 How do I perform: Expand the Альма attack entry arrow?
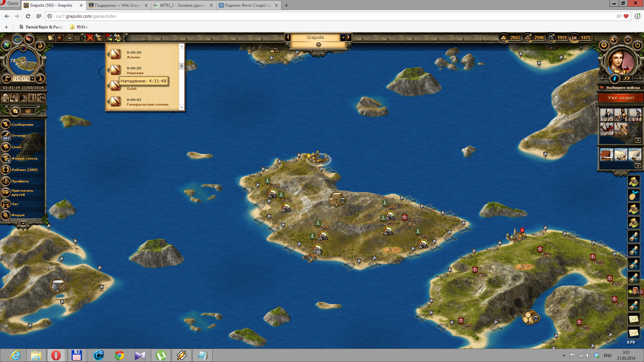tap(108, 54)
